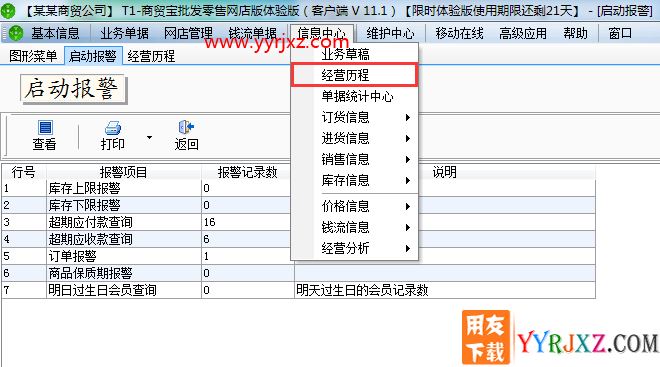Switch to the 经营历程 tab
The width and height of the screenshot is (660, 367).
click(x=151, y=56)
